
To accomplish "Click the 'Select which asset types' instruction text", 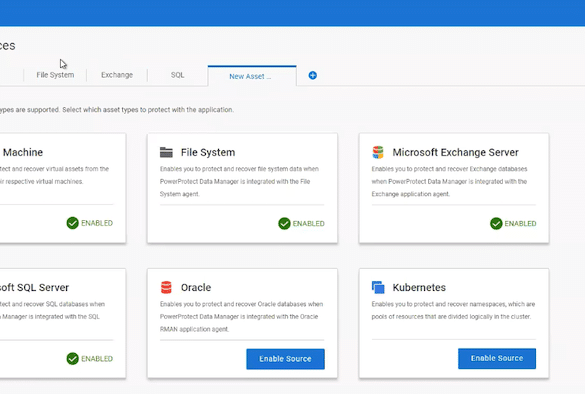I will pyautogui.click(x=148, y=110).
